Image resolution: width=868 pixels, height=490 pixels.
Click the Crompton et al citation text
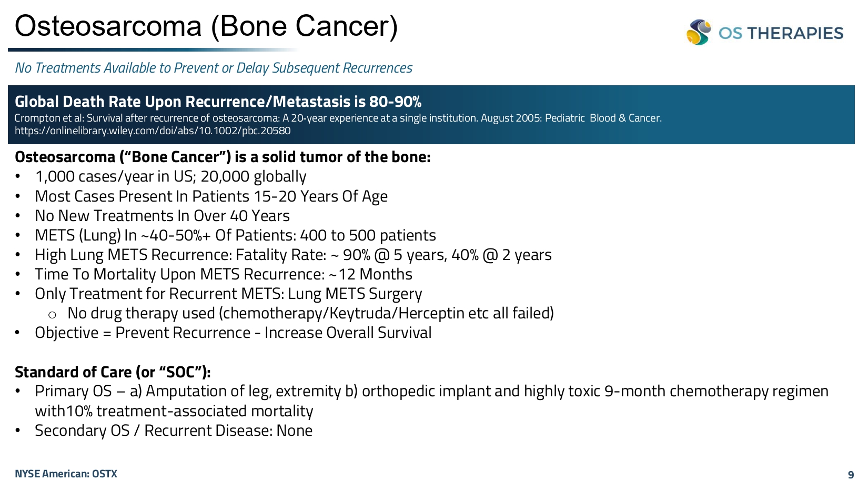[x=338, y=118]
